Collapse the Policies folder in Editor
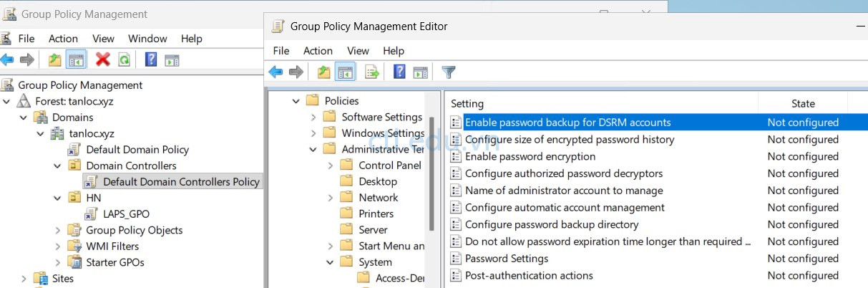Viewport: 868px width, 288px height. click(296, 101)
